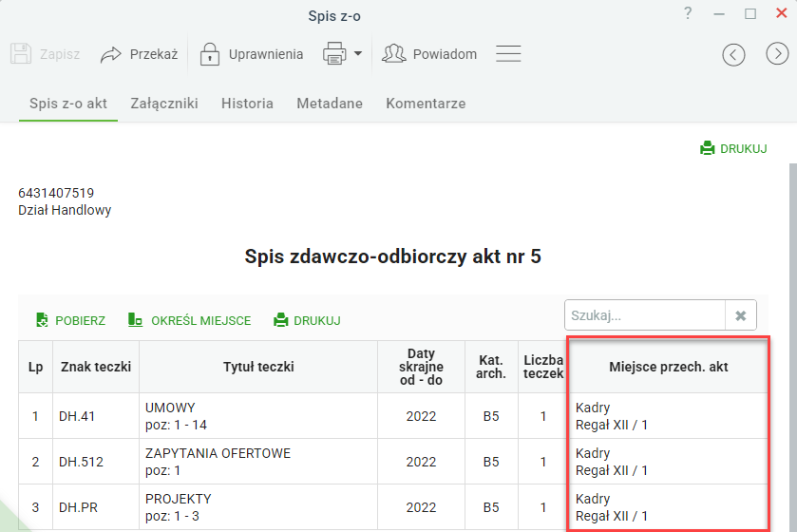Open the hamburger menu in the toolbar

508,53
